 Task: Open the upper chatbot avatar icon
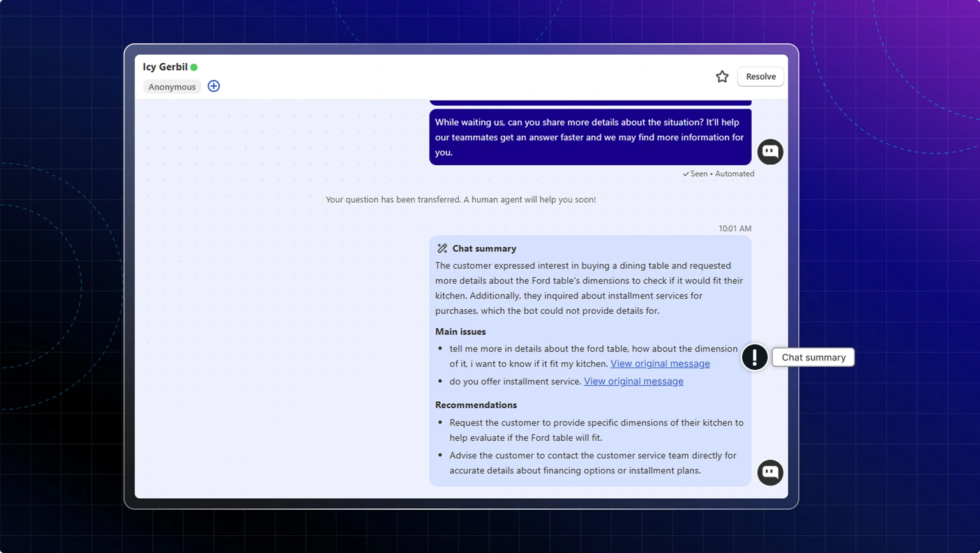point(770,152)
